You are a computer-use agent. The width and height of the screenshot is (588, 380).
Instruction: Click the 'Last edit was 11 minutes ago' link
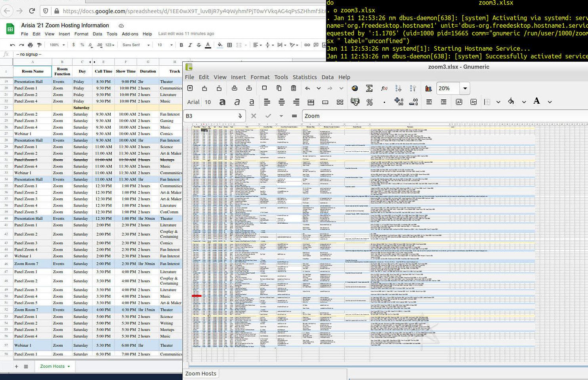tap(186, 34)
